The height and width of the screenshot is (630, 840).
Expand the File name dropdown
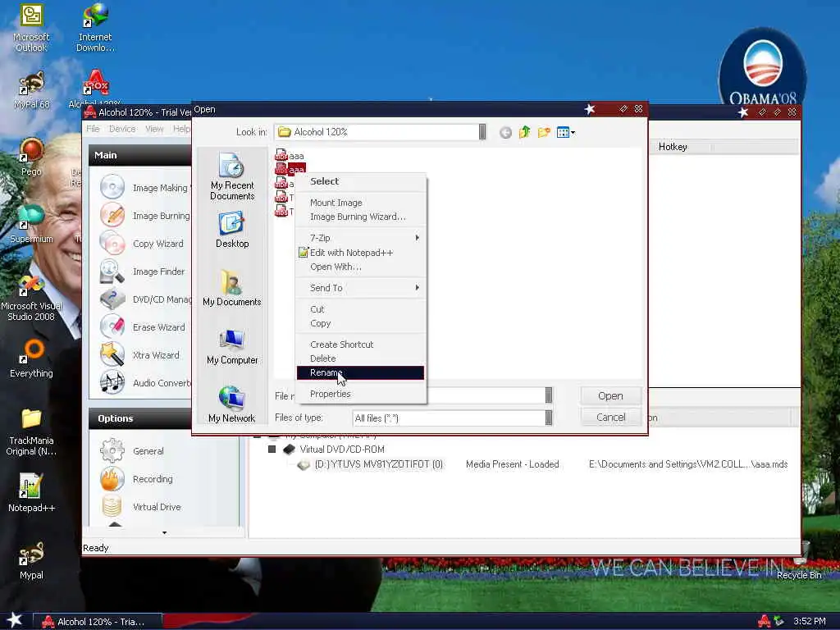click(x=549, y=395)
